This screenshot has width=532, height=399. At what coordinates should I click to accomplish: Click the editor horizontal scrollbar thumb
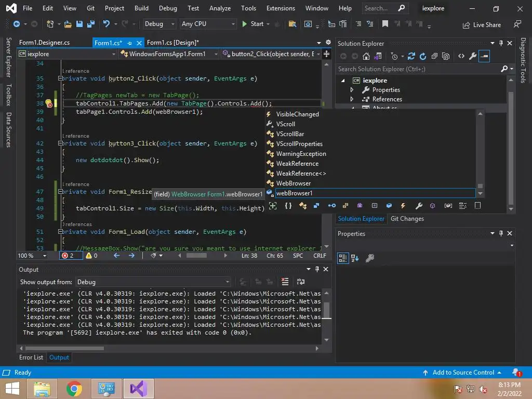(196, 256)
